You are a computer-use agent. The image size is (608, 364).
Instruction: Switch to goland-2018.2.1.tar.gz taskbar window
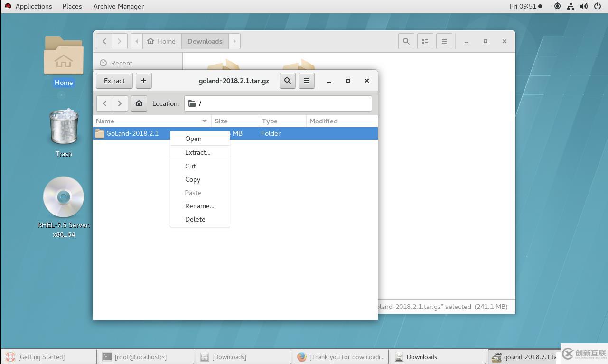click(524, 357)
